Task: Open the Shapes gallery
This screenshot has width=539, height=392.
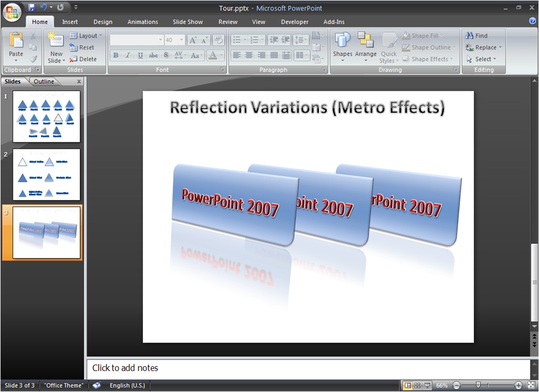Action: 343,47
